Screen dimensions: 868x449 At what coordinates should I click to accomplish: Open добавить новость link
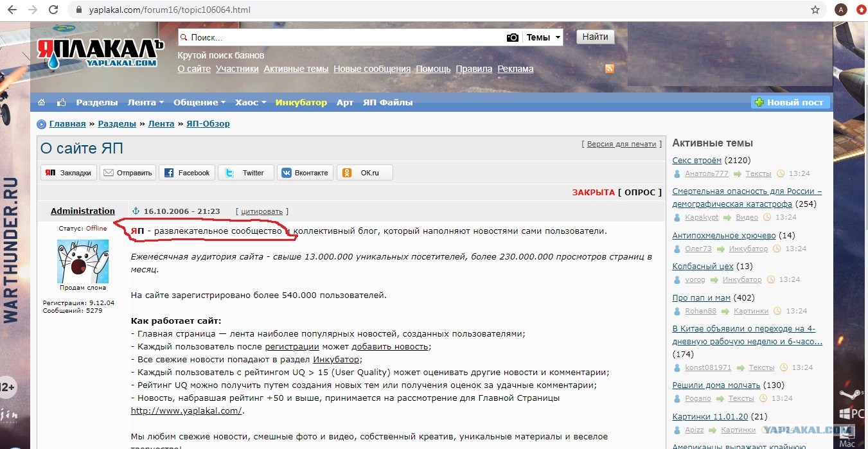[x=390, y=346]
